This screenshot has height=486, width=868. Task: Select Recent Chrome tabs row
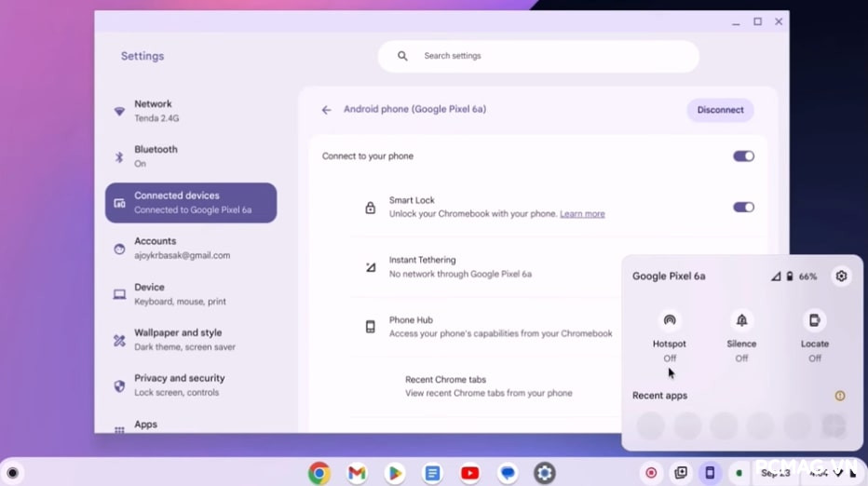(x=488, y=385)
